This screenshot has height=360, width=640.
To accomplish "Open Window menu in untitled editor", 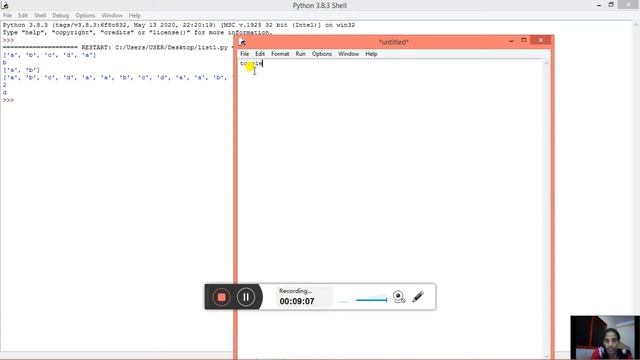I will [x=348, y=54].
